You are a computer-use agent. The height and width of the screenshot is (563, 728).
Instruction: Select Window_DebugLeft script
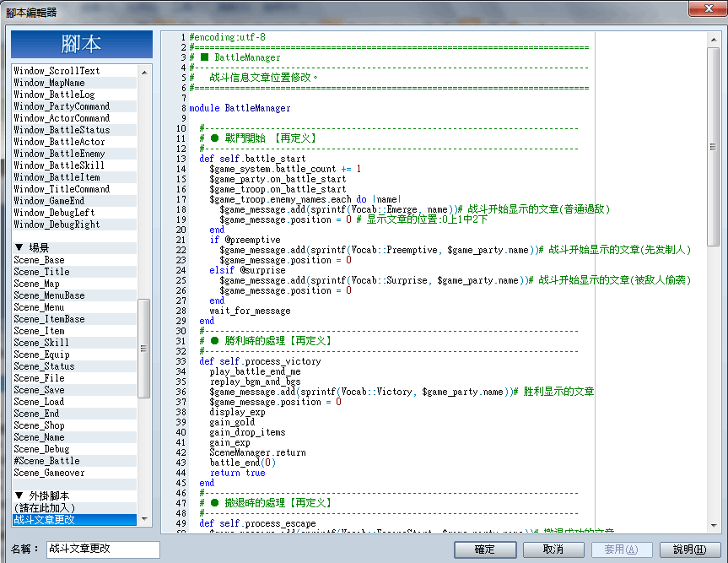click(74, 213)
